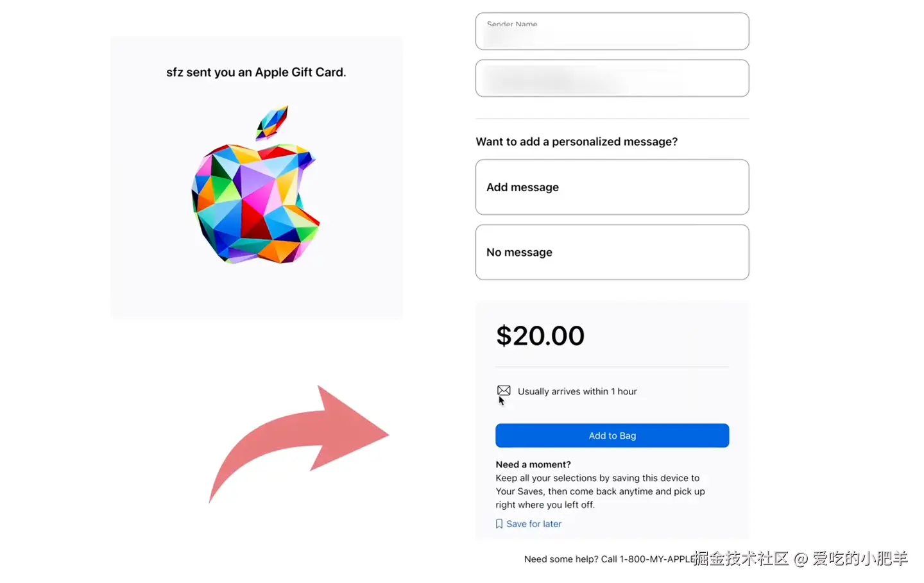Select the Add message option
This screenshot has height=583, width=924.
(612, 187)
